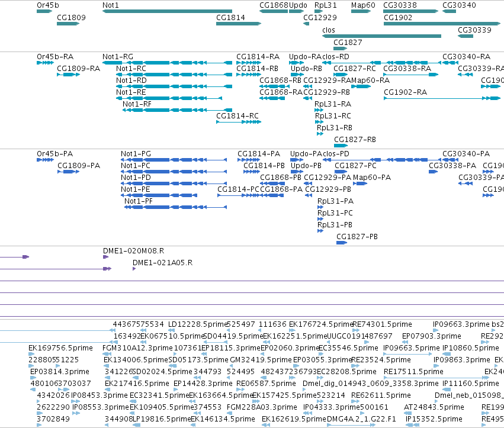Click transcript clos-RD label
The image size is (504, 428).
336,57
